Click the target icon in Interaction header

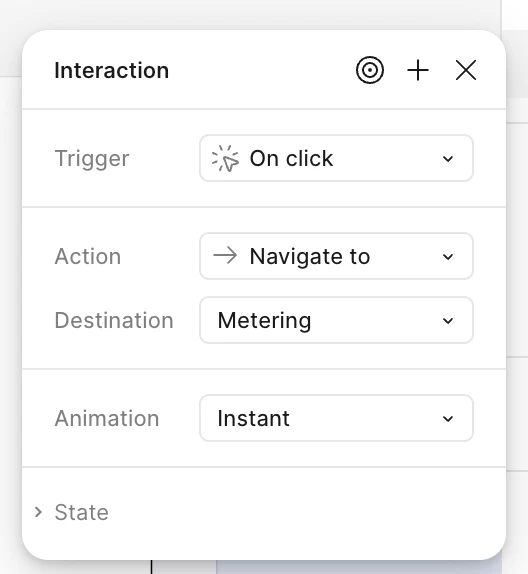(x=370, y=70)
